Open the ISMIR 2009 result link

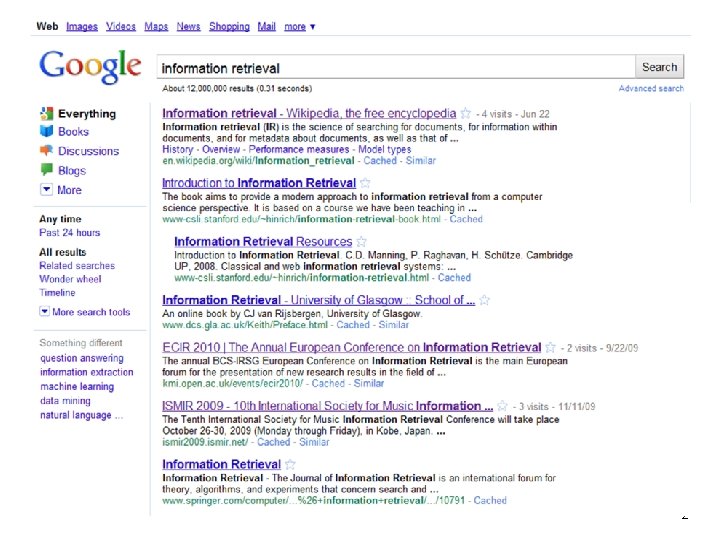pyautogui.click(x=327, y=406)
